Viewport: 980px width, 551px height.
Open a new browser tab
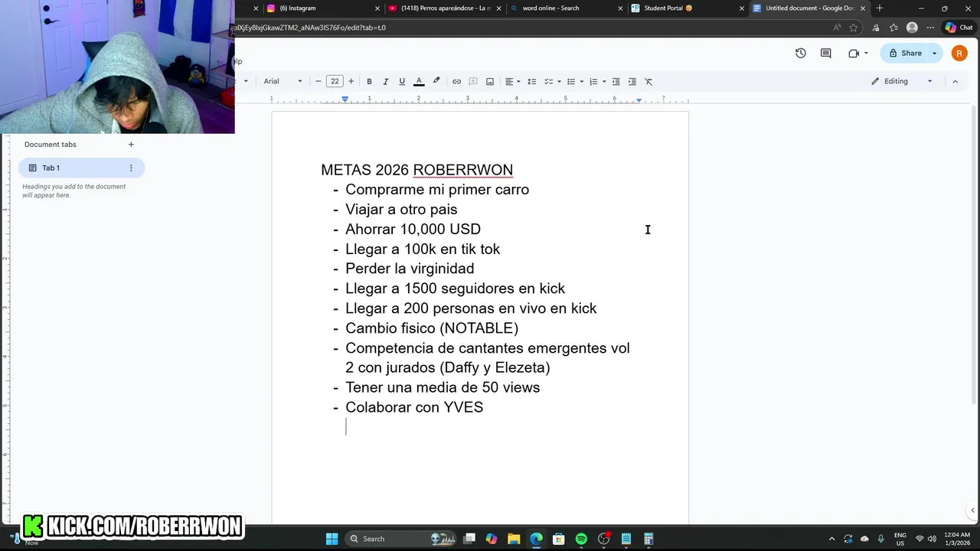[x=879, y=8]
